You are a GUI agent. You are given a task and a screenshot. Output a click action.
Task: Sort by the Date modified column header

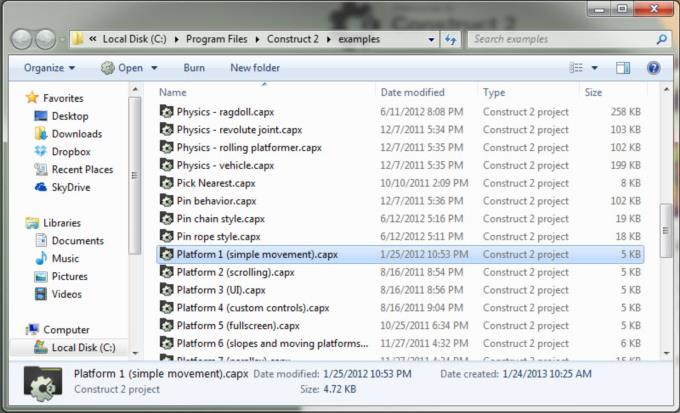(x=412, y=92)
